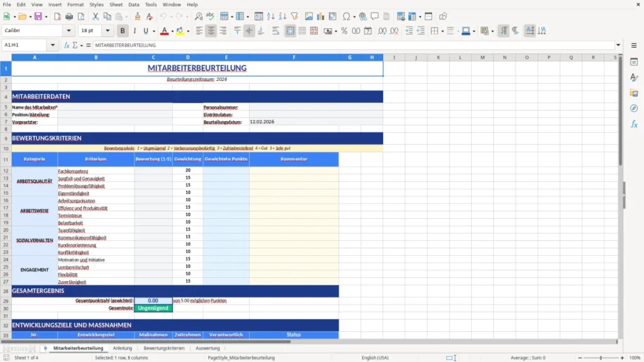Open the Navigator in the sidebar
This screenshot has height=362, width=644.
pos(634,108)
